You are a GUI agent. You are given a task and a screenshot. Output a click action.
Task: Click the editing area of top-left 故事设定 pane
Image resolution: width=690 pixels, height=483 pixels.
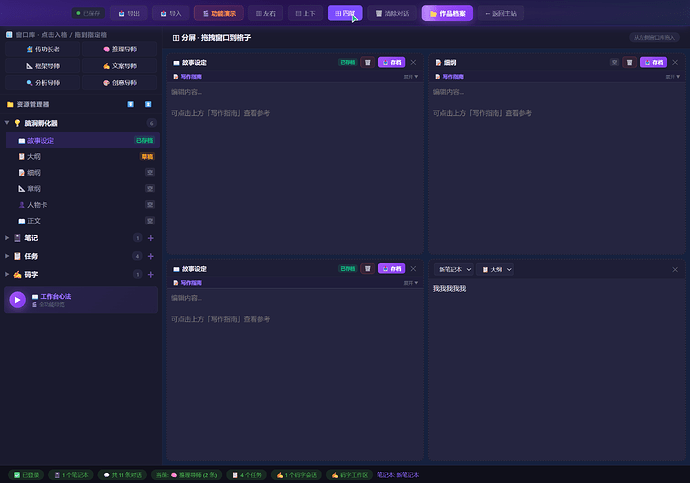(295, 167)
